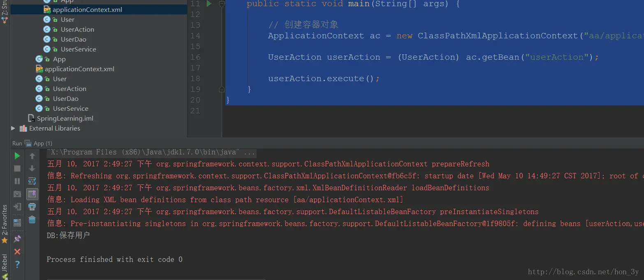Click the "Pre-instantiating singletons" log line
This screenshot has width=644, height=280.
coord(345,224)
